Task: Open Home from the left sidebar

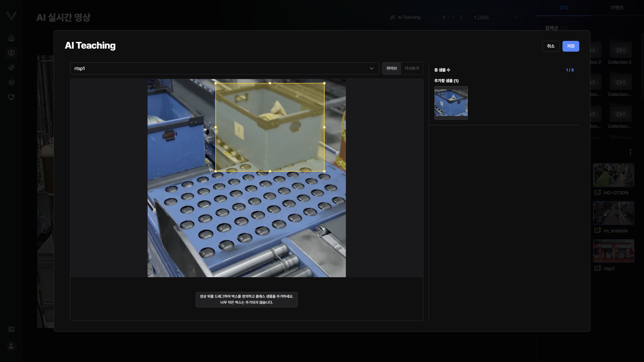Action: 11,38
